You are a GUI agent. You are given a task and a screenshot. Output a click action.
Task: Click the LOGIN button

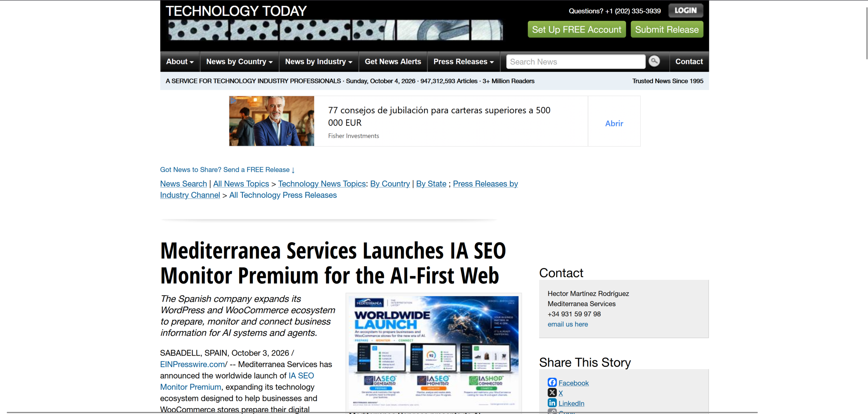[686, 11]
